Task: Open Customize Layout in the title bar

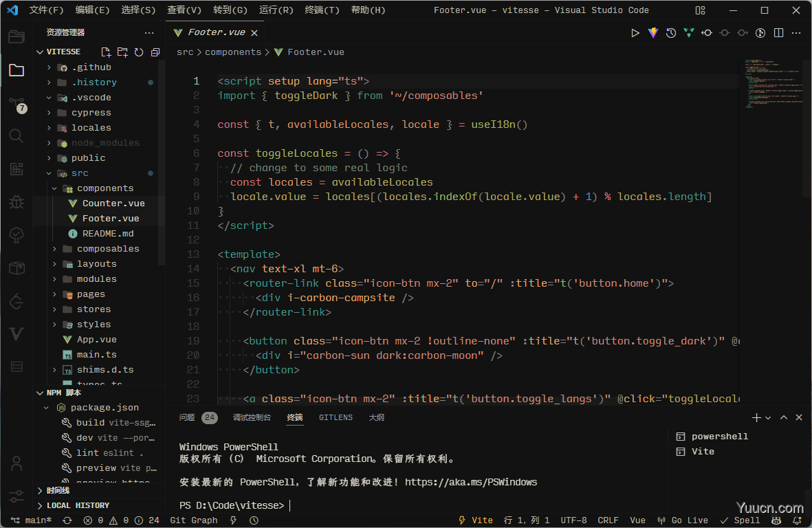Action: 700,10
